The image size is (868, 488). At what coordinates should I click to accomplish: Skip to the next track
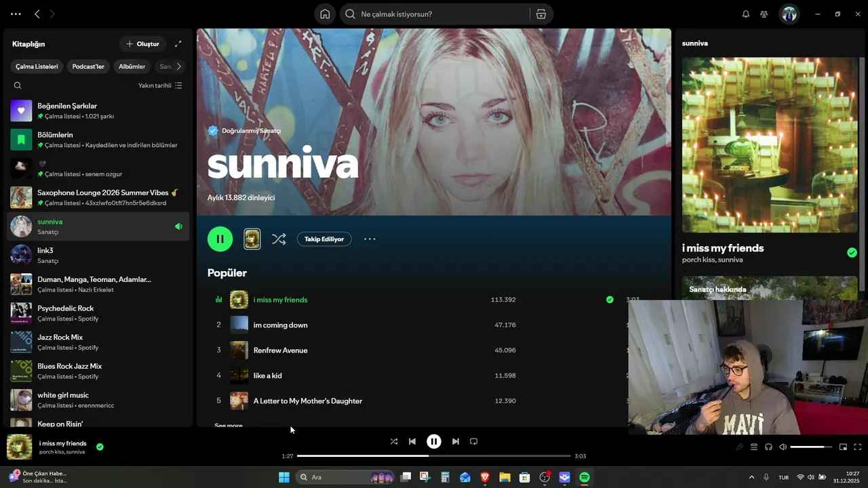(456, 441)
